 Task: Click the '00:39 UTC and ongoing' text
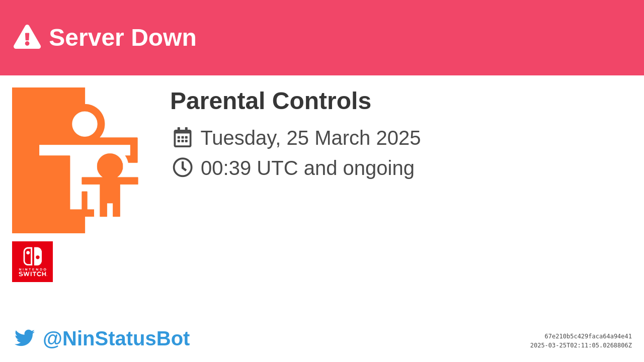click(307, 168)
